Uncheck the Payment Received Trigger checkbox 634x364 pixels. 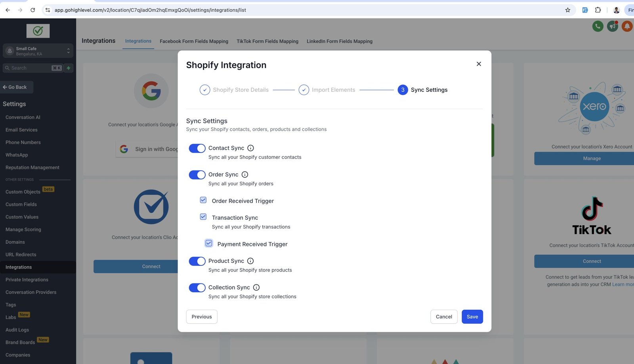[209, 243]
